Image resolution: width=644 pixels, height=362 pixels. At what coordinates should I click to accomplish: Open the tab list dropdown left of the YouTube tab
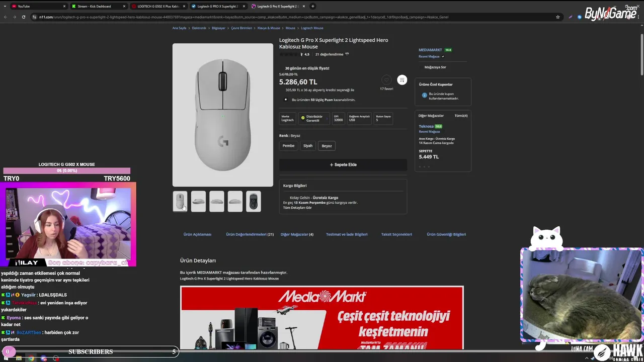[x=5, y=6]
